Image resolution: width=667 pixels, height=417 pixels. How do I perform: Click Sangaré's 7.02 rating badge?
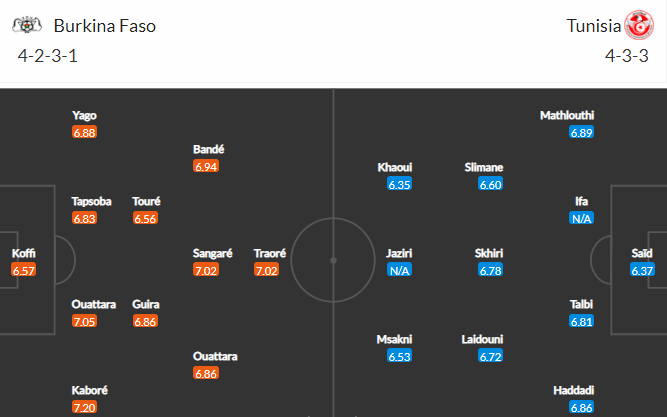click(206, 270)
